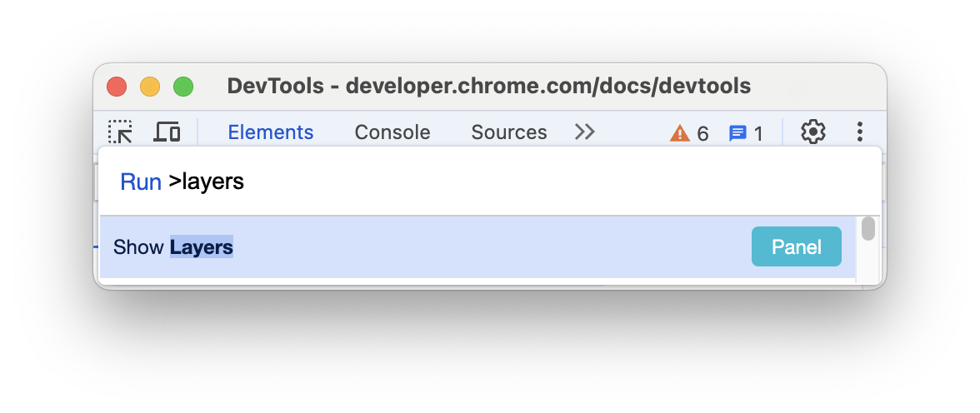The height and width of the screenshot is (413, 980).
Task: Click the blue Run label
Action: pos(141,182)
